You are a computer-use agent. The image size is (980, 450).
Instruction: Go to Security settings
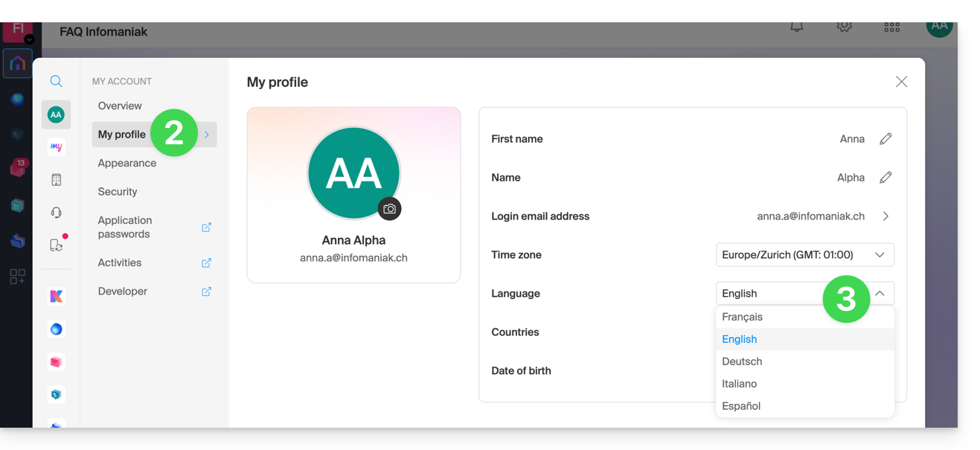point(118,192)
